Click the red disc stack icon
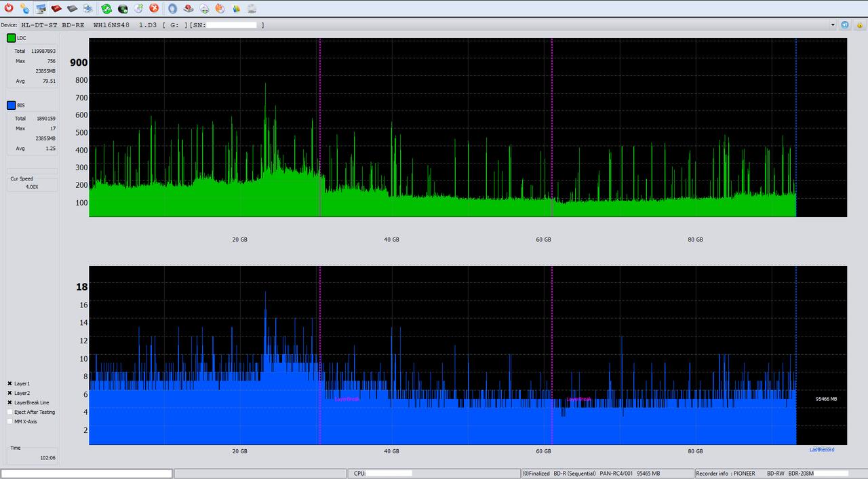This screenshot has width=868, height=479. (189, 8)
